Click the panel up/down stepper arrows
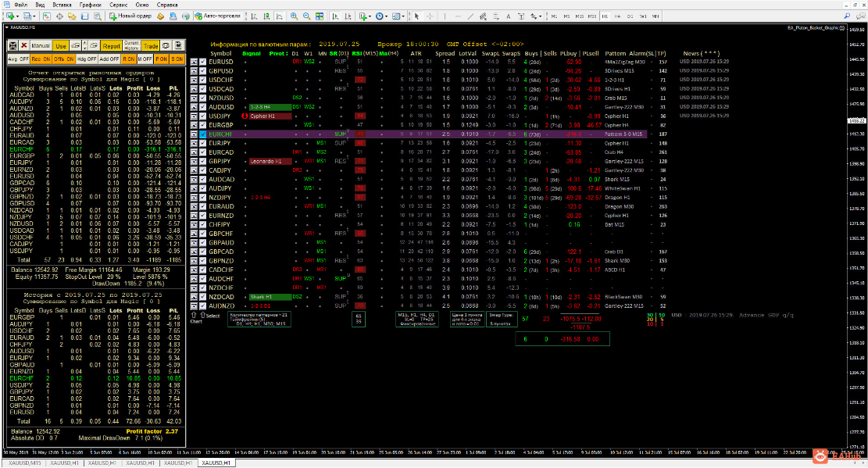 tap(84, 45)
